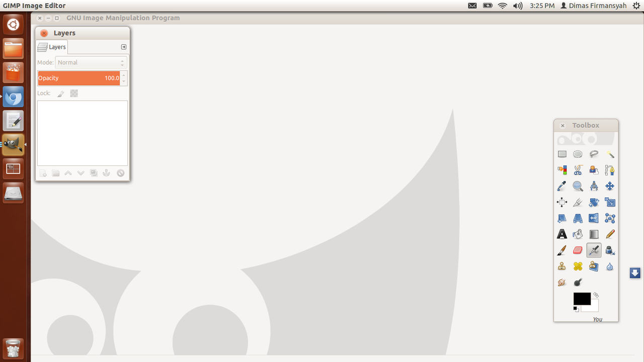Select the Perspective tool

(x=578, y=218)
